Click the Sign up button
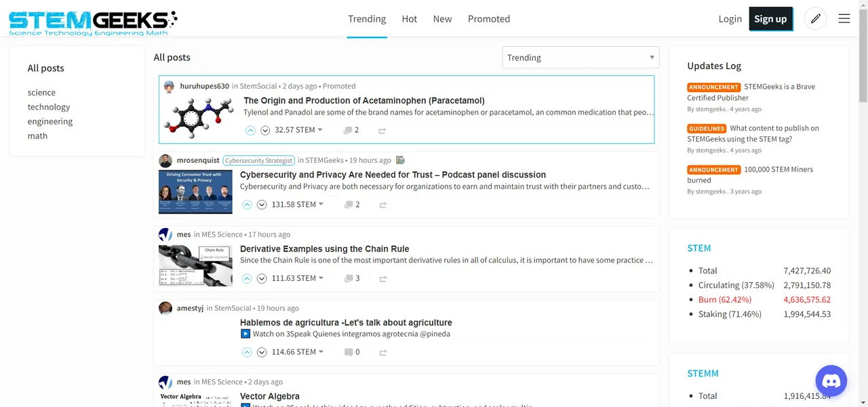The width and height of the screenshot is (868, 407). tap(771, 19)
